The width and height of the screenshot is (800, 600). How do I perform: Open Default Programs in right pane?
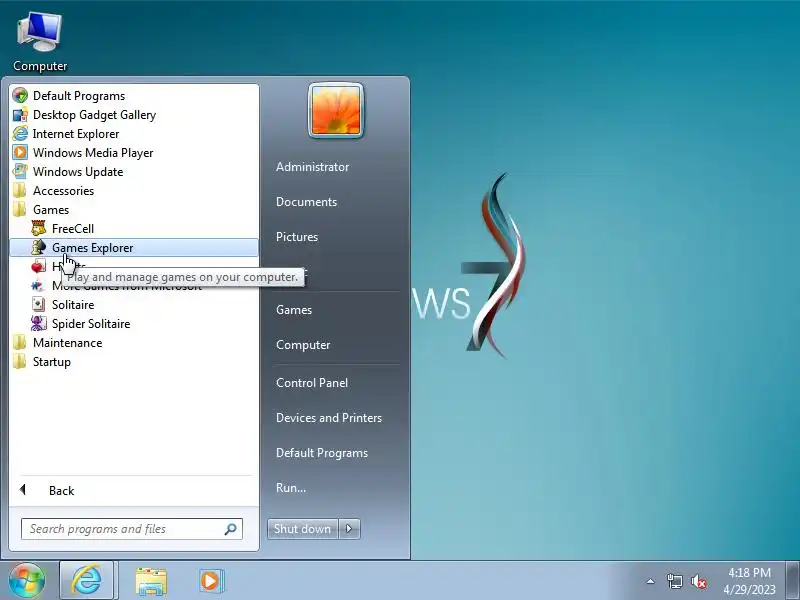click(321, 453)
